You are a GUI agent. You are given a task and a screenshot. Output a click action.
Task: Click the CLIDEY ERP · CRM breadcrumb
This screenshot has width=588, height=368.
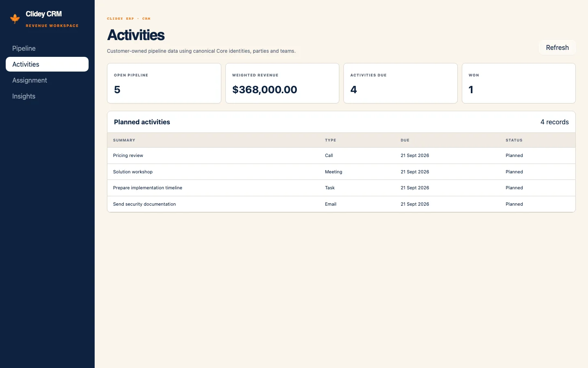pos(129,18)
